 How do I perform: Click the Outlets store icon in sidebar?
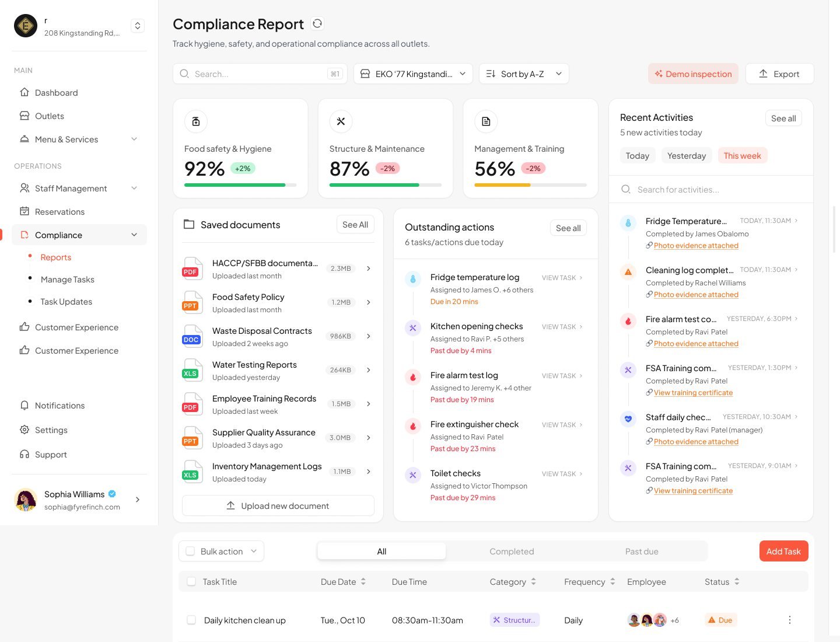point(24,116)
